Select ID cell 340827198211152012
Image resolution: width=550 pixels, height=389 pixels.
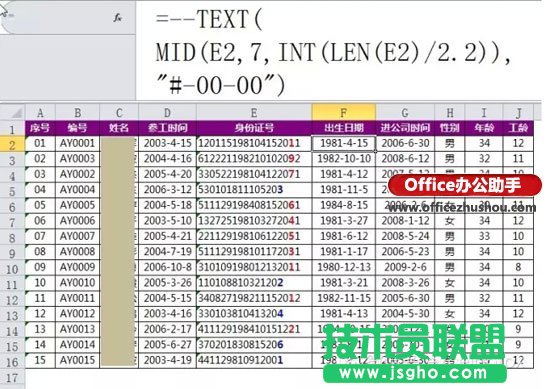254,298
